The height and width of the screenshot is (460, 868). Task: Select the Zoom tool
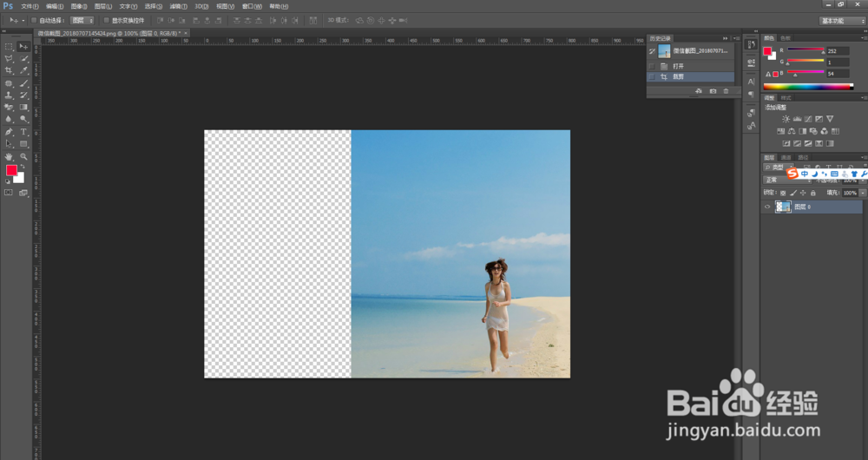23,156
